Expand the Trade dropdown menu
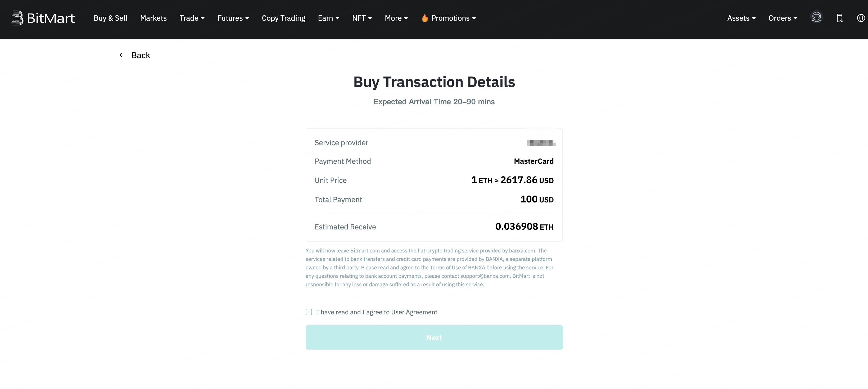Viewport: 868px width, 389px height. tap(192, 18)
